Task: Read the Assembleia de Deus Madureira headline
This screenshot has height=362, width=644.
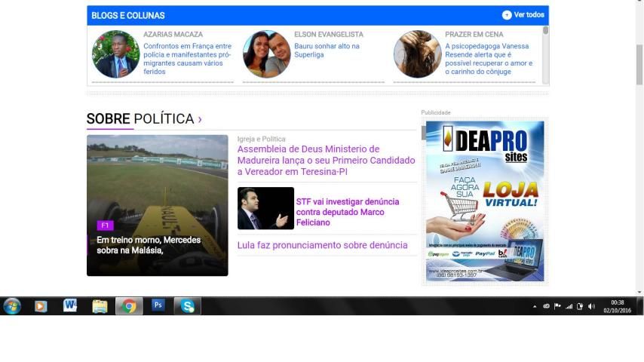Action: [326, 161]
